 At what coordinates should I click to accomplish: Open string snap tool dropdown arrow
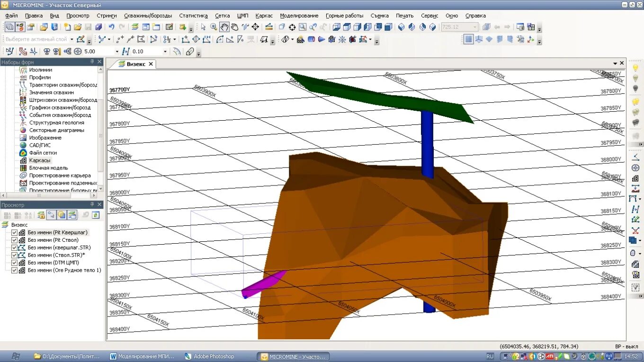pos(109,39)
